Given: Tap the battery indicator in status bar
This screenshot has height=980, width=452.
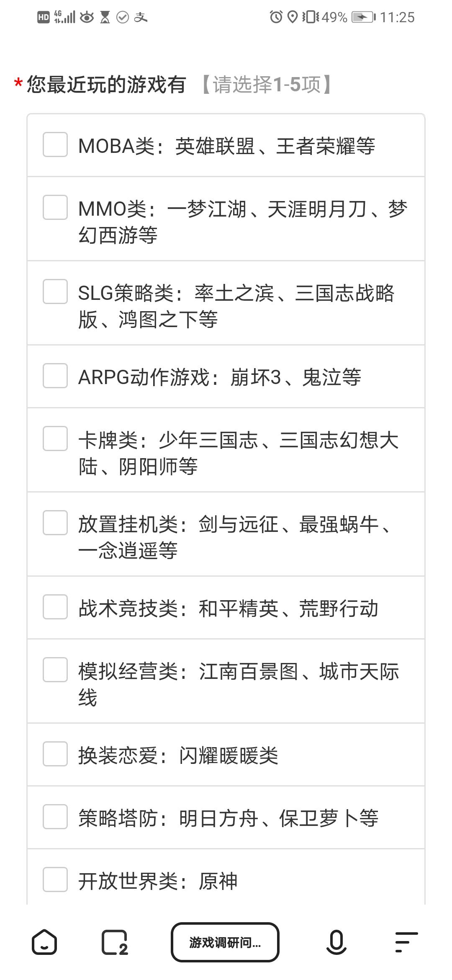Looking at the screenshot, I should point(363,17).
